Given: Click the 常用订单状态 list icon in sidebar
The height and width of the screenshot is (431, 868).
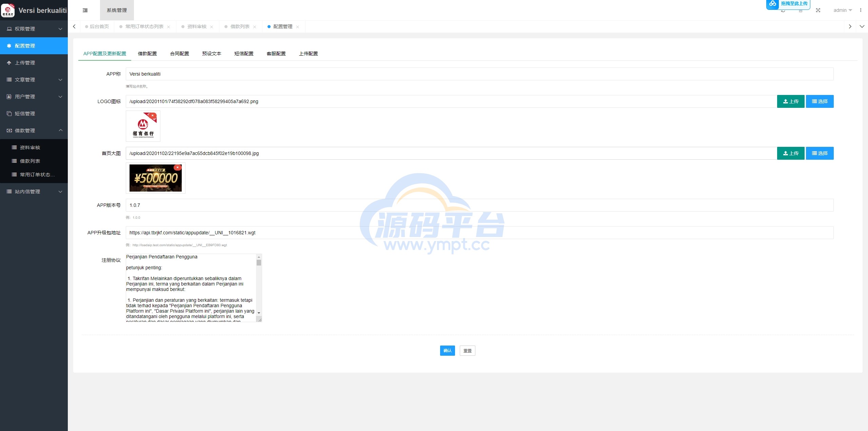Looking at the screenshot, I should click(14, 175).
